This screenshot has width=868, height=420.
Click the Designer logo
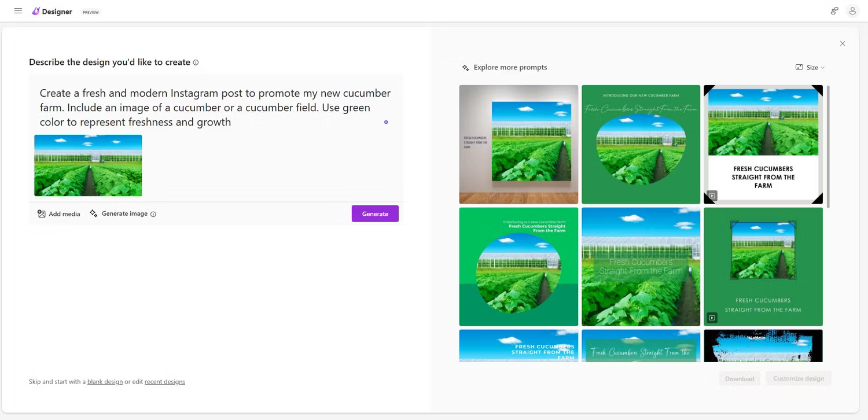(x=52, y=11)
